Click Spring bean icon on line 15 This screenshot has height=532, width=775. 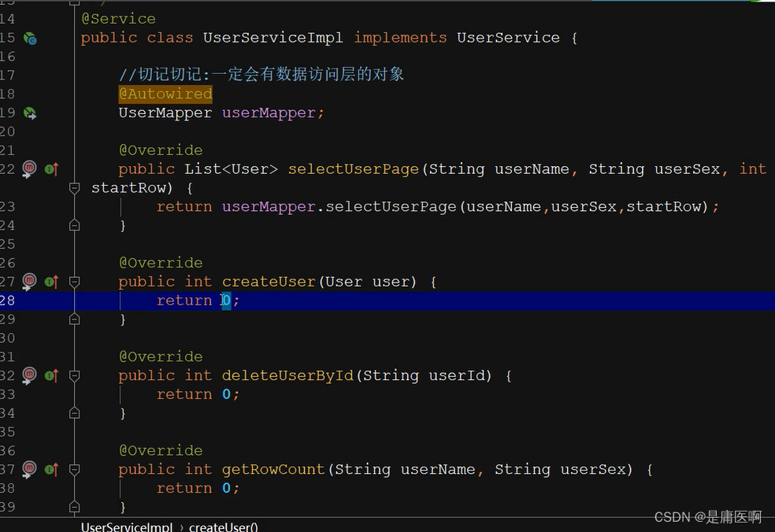(x=30, y=39)
